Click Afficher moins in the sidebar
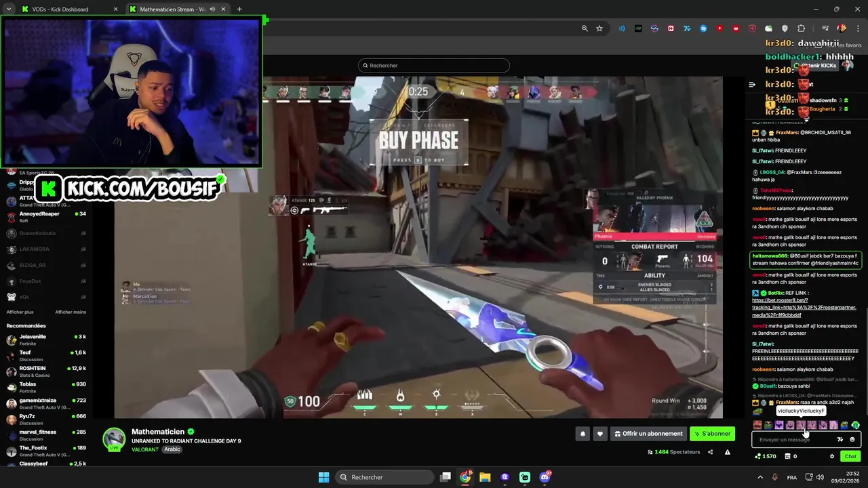The height and width of the screenshot is (488, 868). click(71, 312)
